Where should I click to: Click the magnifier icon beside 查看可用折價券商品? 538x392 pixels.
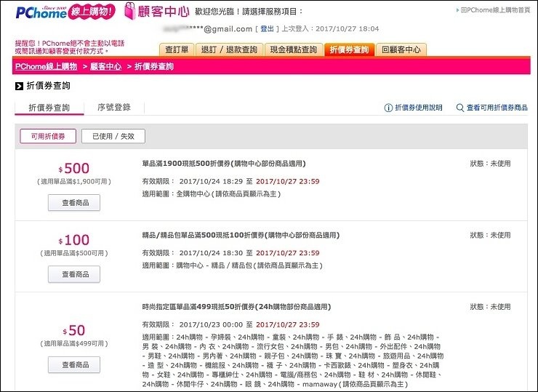coord(459,108)
